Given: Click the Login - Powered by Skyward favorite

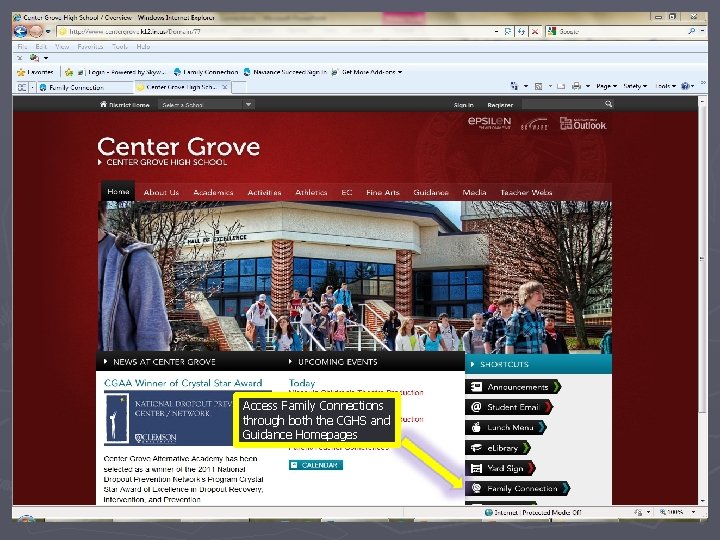Looking at the screenshot, I should click(x=121, y=72).
